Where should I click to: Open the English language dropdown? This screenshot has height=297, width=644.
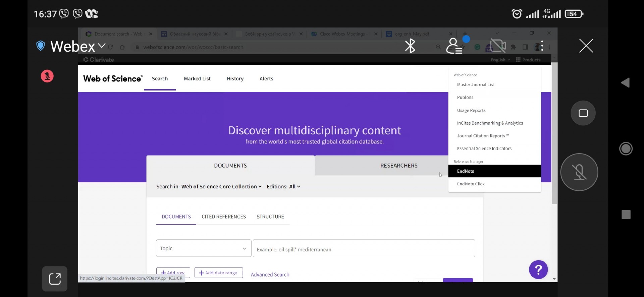point(500,60)
